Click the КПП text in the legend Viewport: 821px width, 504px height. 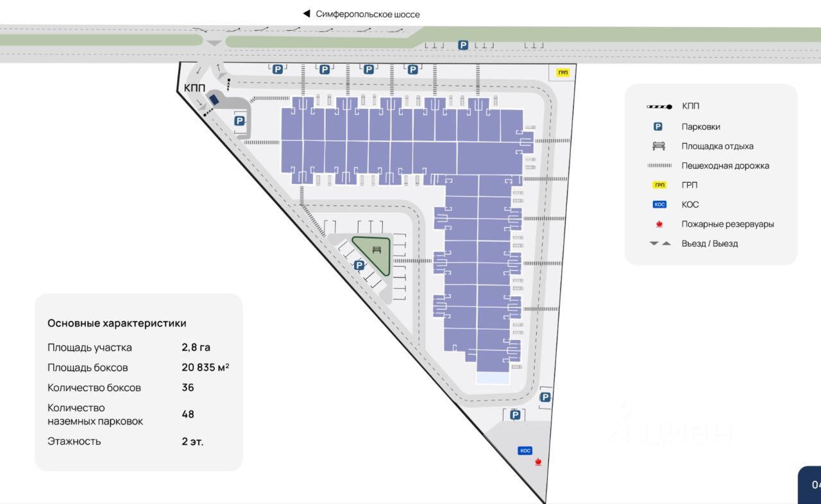point(691,107)
